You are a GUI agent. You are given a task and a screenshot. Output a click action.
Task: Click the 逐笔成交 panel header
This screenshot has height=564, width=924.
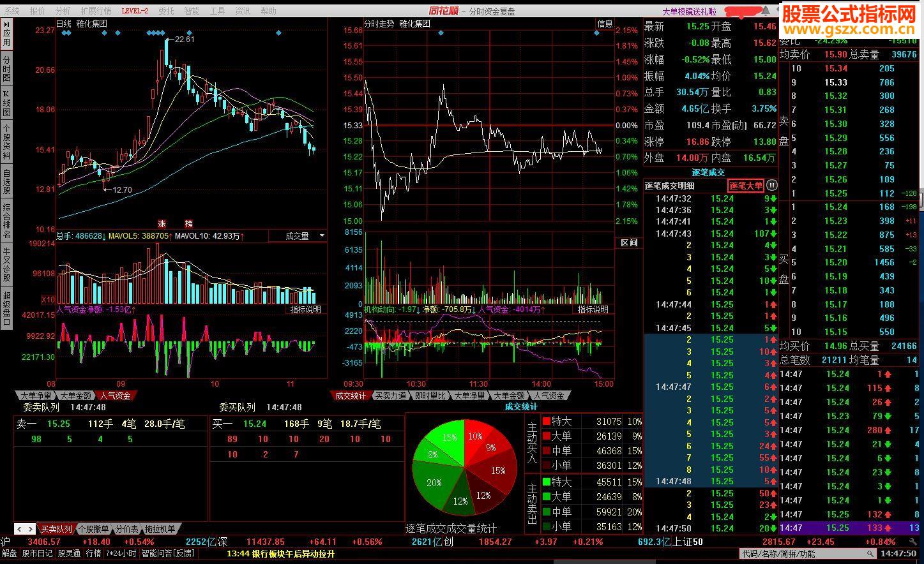pyautogui.click(x=708, y=172)
